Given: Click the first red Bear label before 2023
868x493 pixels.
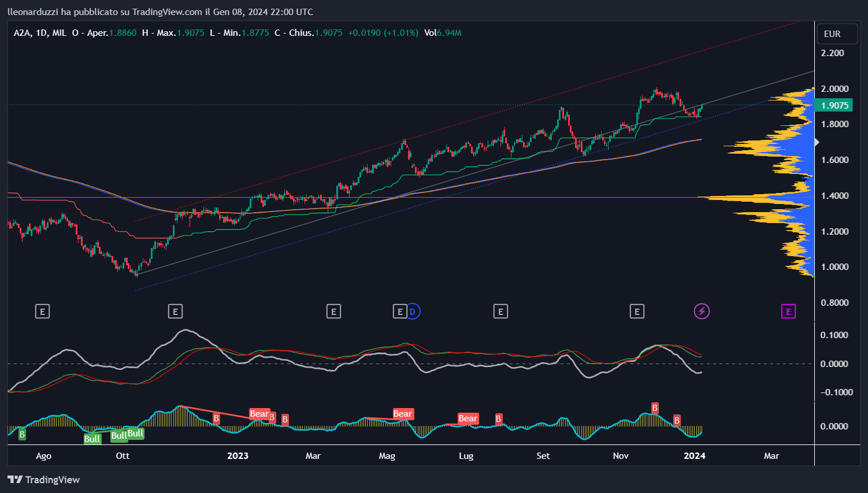Looking at the screenshot, I should [x=259, y=414].
